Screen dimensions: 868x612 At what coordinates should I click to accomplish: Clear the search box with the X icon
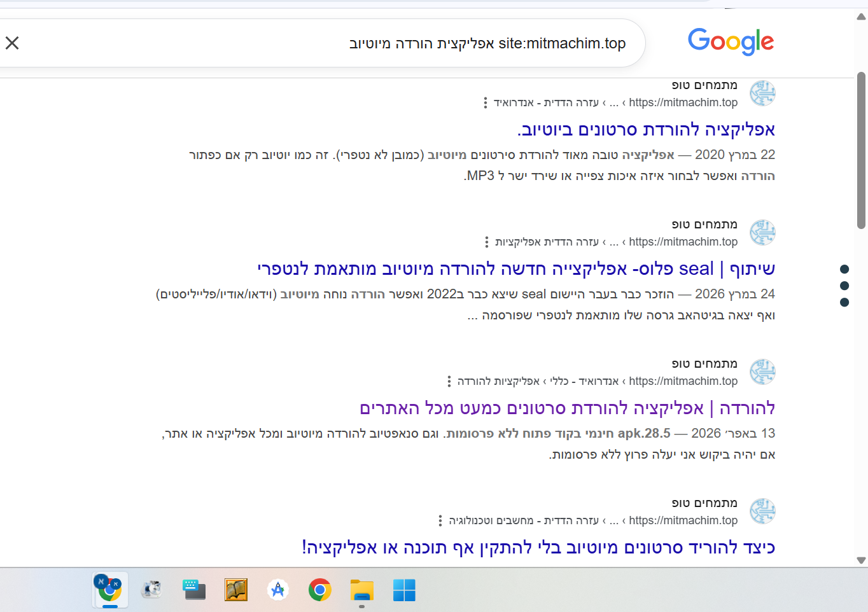tap(12, 43)
